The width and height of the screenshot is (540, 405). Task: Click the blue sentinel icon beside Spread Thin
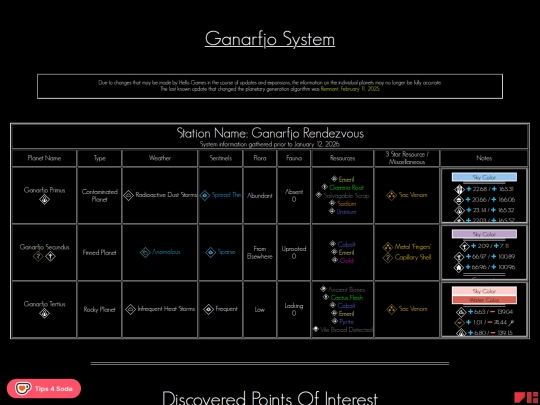click(x=205, y=195)
